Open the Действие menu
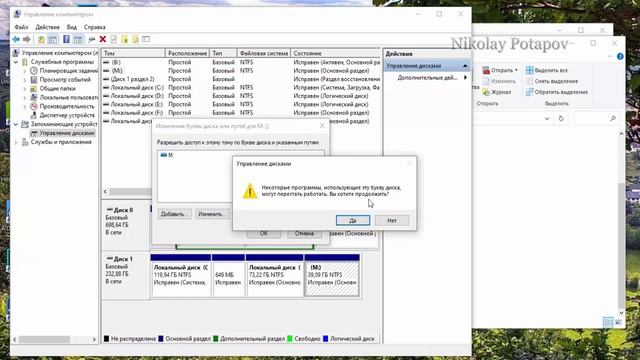 coord(47,27)
